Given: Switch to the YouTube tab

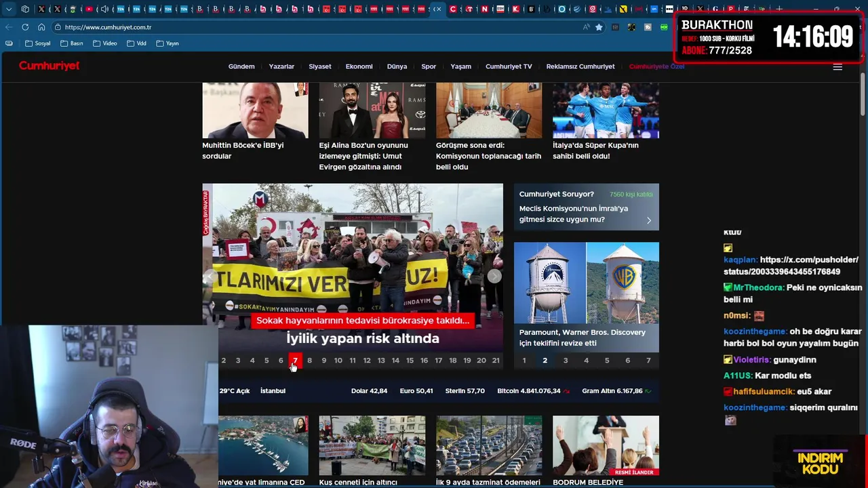Looking at the screenshot, I should 89,9.
